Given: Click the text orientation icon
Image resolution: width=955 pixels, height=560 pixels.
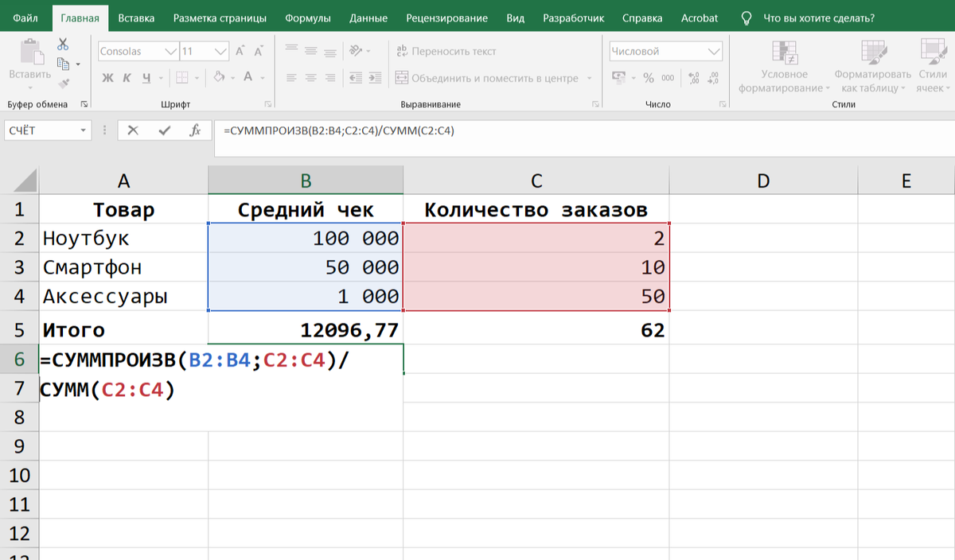Looking at the screenshot, I should [x=356, y=51].
